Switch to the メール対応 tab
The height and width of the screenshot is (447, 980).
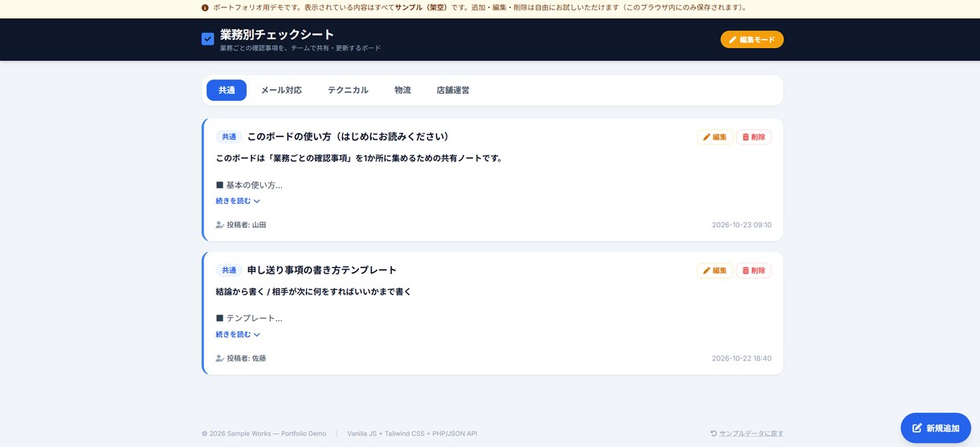tap(281, 90)
